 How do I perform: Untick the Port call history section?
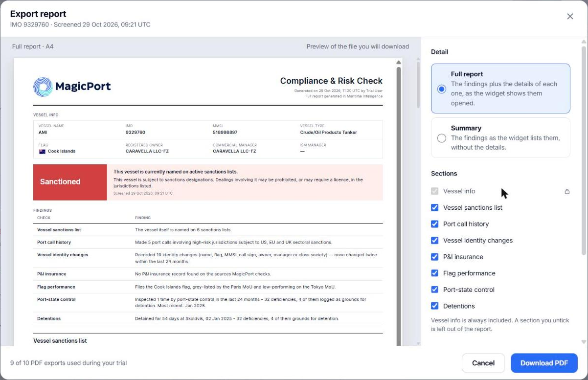(434, 224)
